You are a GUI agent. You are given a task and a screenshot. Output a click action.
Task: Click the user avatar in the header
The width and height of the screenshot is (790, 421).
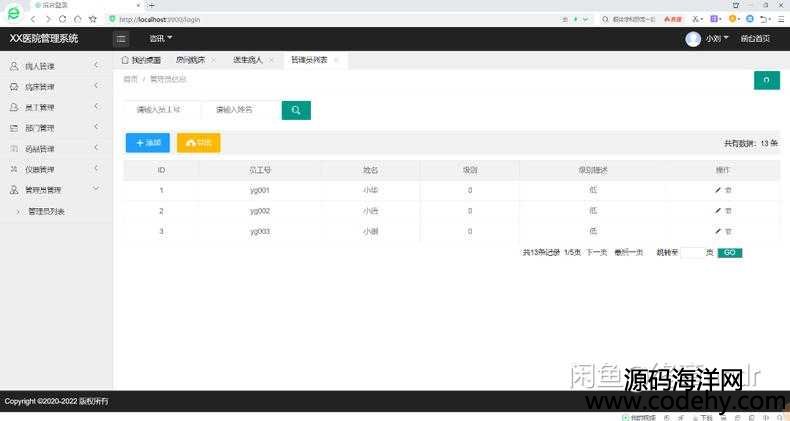tap(693, 39)
